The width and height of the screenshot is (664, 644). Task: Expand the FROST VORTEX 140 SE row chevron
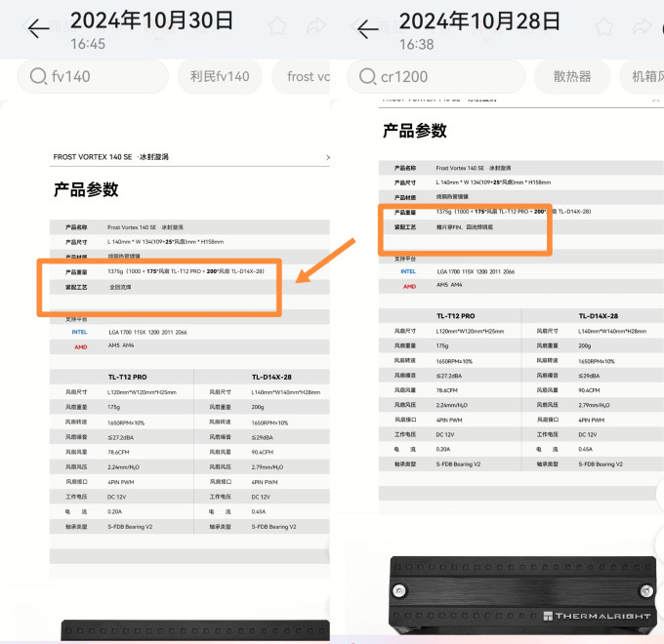pos(328,157)
